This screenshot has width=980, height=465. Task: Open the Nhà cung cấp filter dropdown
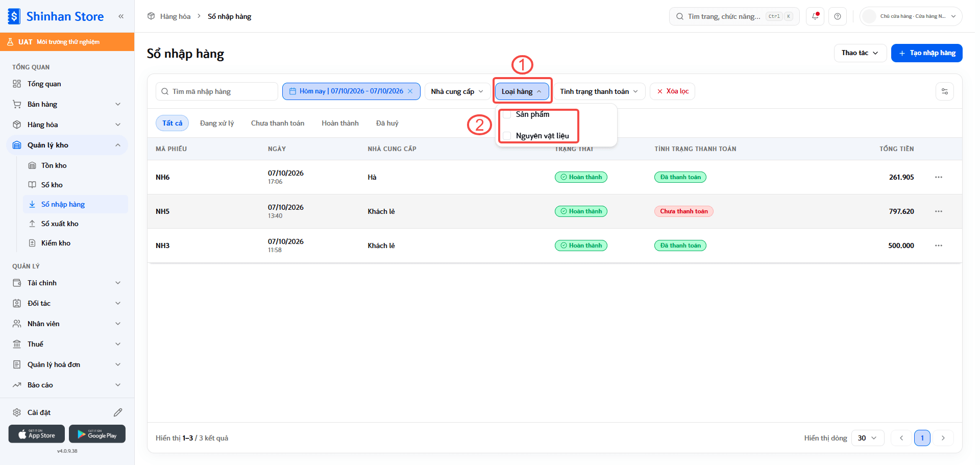pos(457,91)
